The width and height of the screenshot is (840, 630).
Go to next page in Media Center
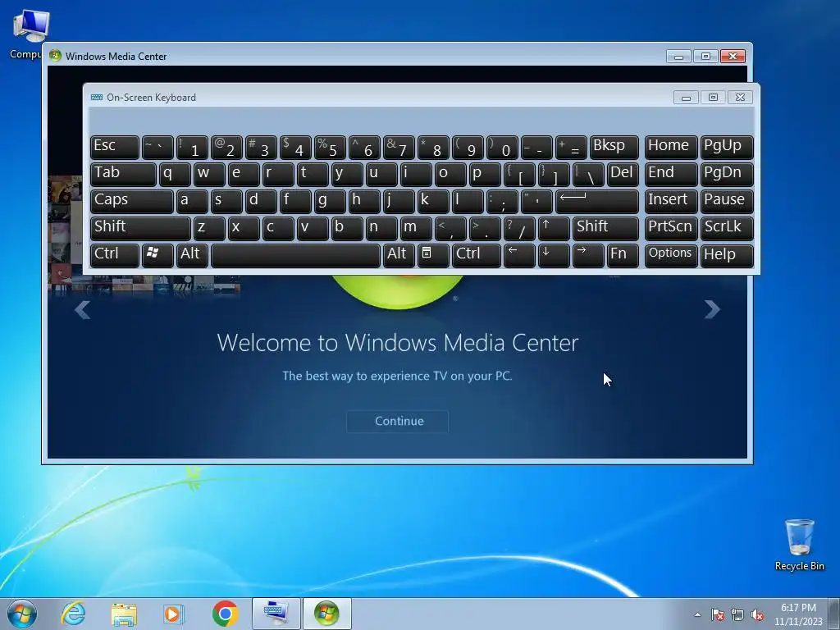click(712, 309)
